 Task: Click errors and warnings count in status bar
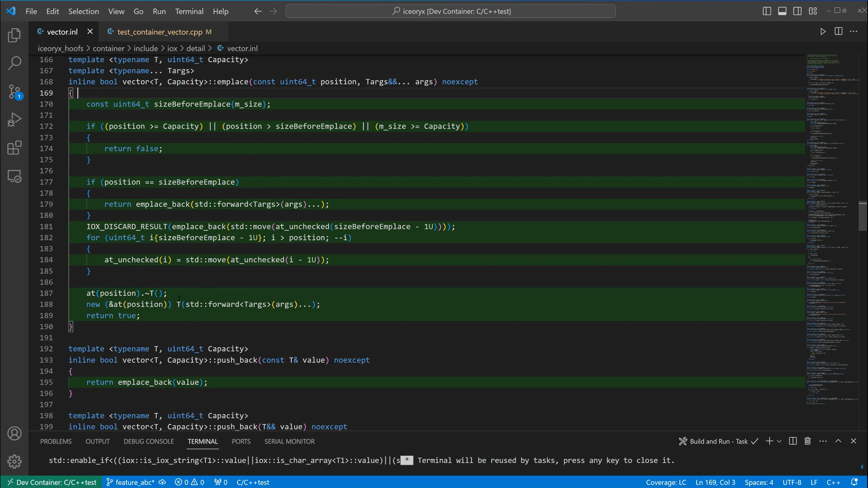coord(189,482)
